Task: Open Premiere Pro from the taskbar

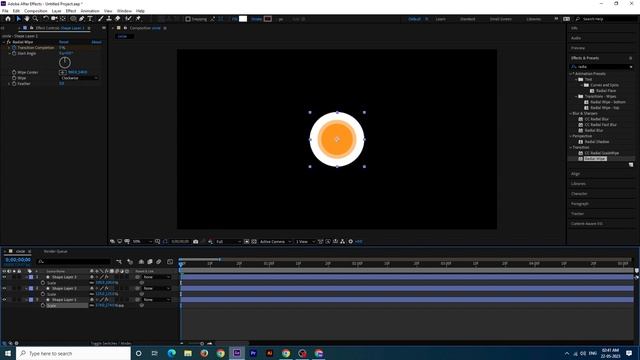Action: point(253,353)
